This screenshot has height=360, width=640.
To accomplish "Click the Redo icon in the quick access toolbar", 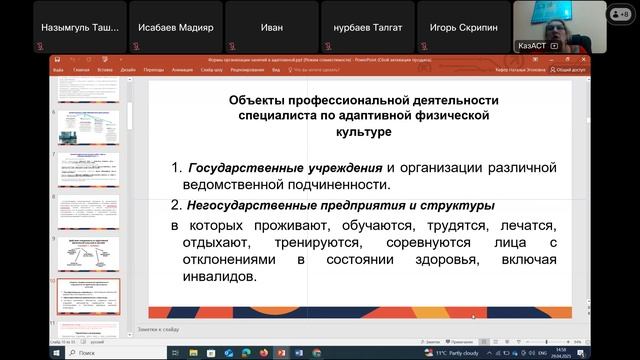I will (x=89, y=60).
